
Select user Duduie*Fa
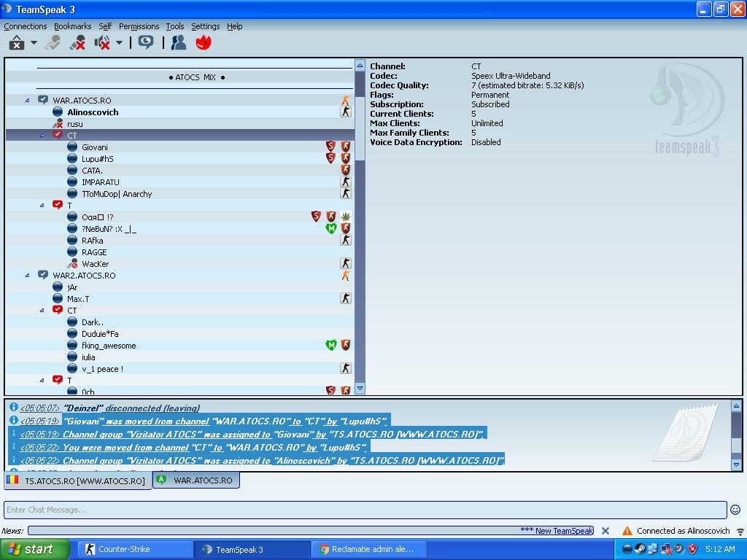pos(100,334)
